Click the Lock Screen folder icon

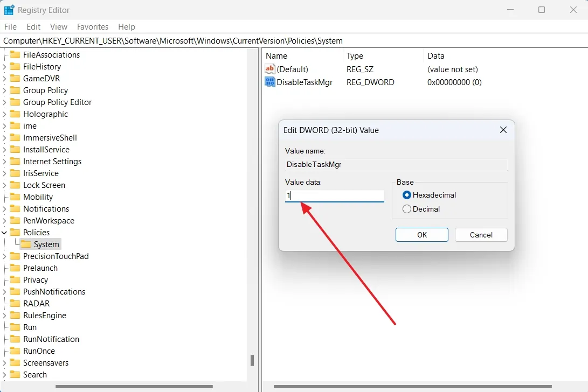click(x=15, y=185)
